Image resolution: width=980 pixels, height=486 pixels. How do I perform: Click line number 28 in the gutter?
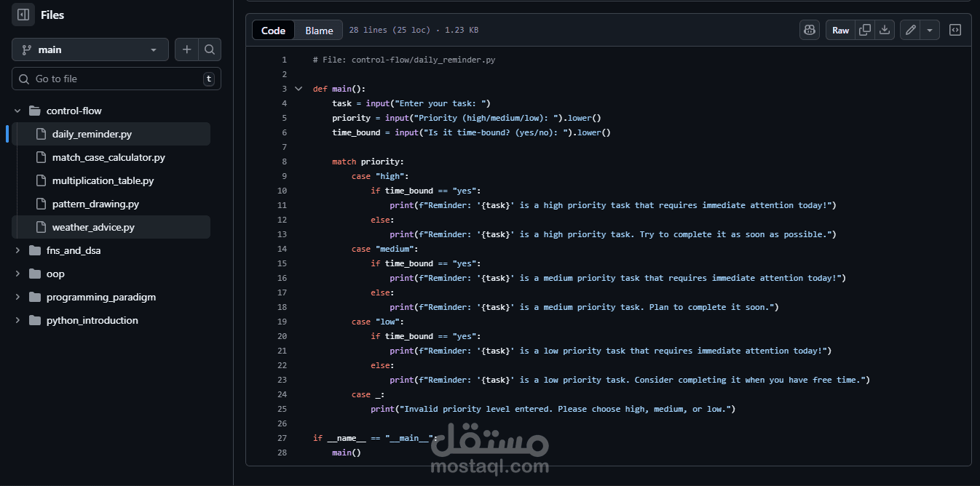[x=282, y=453]
